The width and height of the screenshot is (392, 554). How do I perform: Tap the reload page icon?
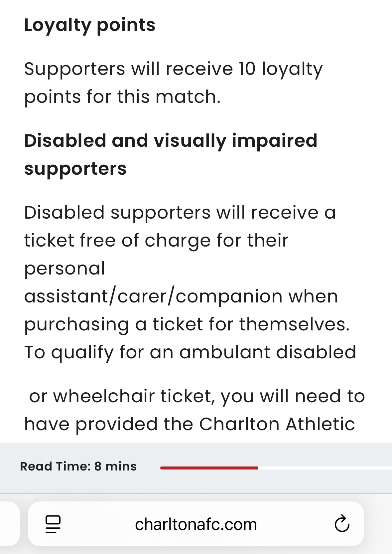[342, 524]
